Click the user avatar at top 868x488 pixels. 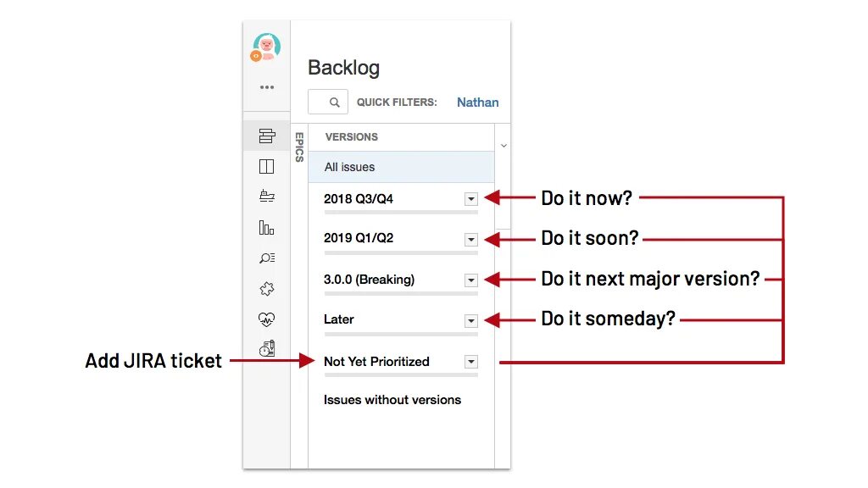(x=266, y=47)
